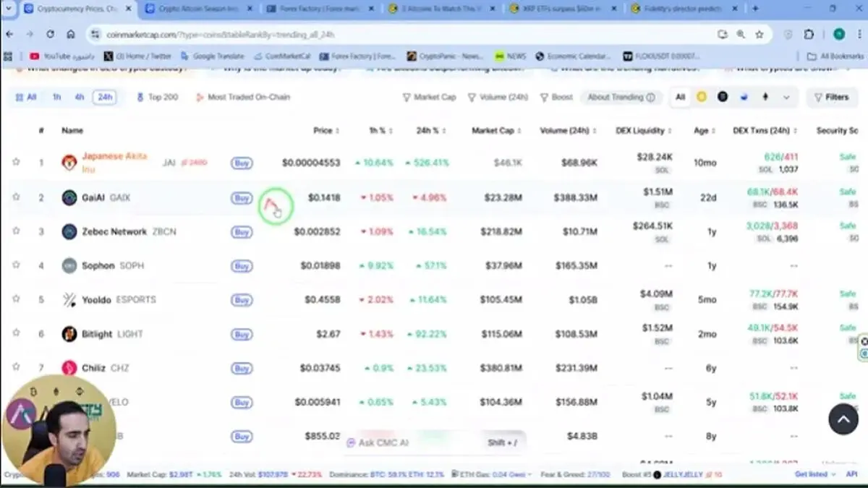
Task: Bookmark this page with the star icon
Action: (x=759, y=34)
